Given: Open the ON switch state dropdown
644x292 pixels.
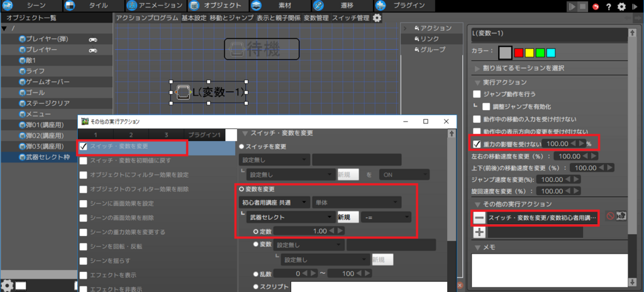Looking at the screenshot, I should click(x=404, y=174).
